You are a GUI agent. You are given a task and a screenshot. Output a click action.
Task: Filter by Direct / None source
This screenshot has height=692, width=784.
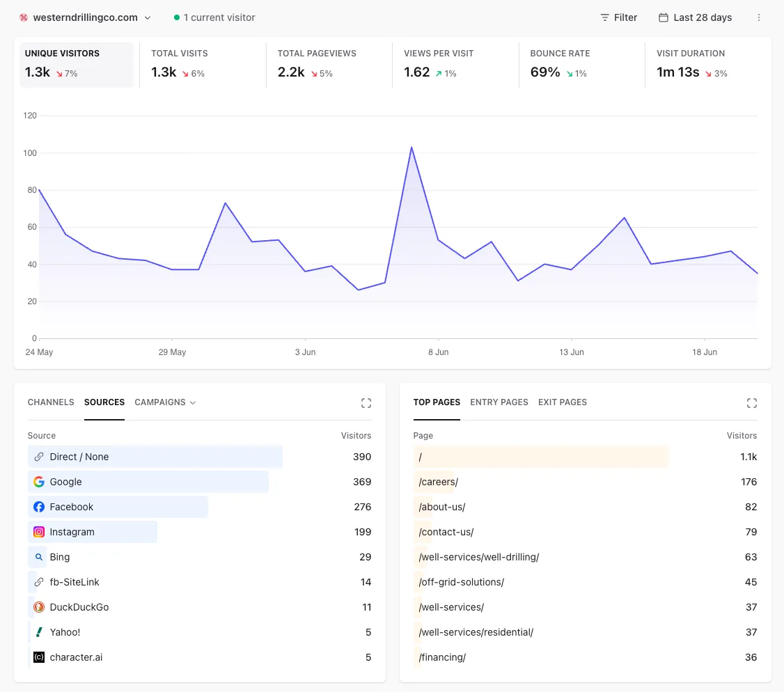79,457
